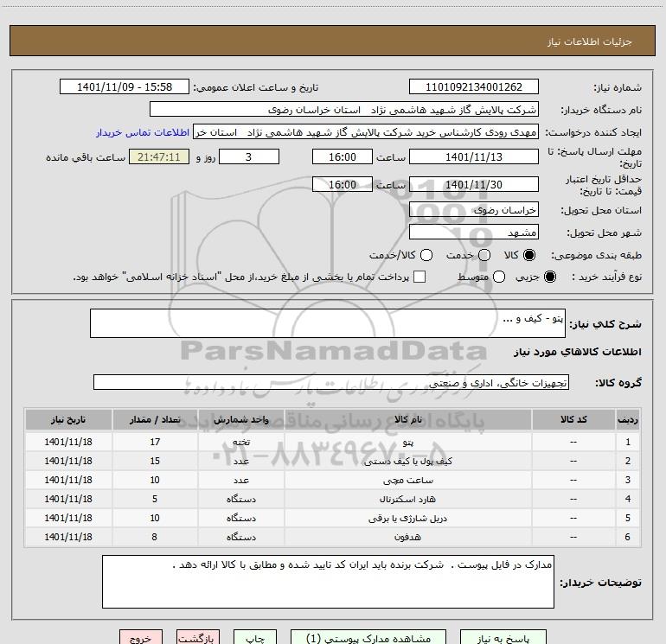Click the تاریخ نیاز column header
This screenshot has height=644, width=666.
(x=68, y=419)
